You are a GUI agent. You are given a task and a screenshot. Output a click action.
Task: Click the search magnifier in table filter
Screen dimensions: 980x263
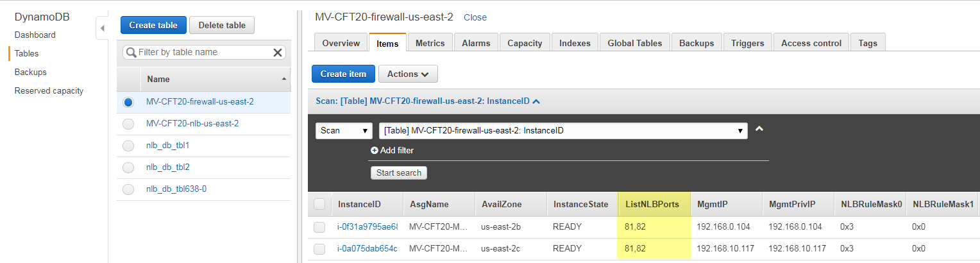coord(131,53)
